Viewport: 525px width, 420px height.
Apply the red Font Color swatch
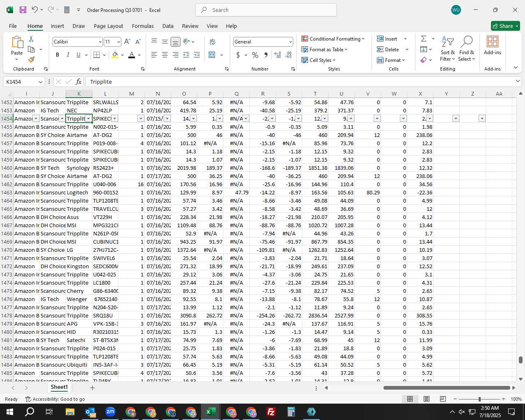(x=132, y=55)
